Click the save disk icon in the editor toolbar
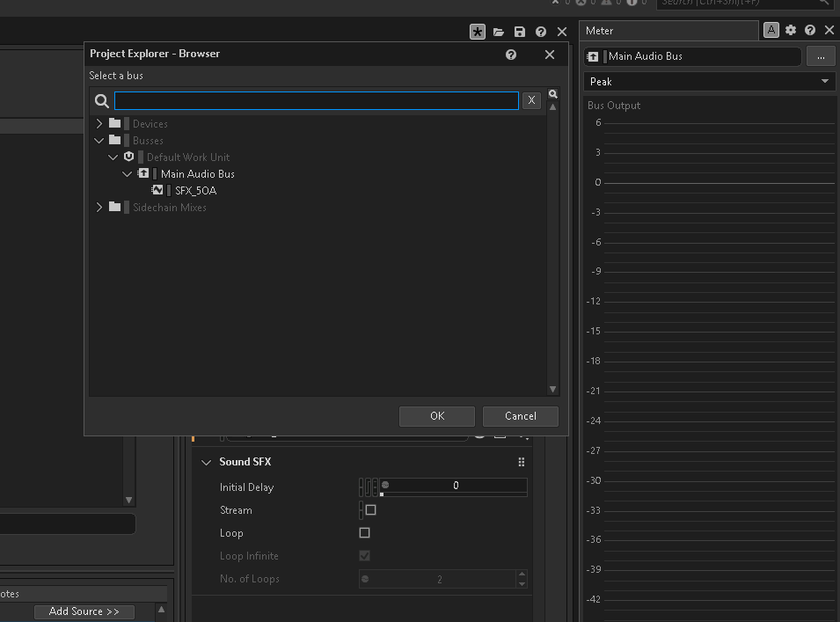Viewport: 840px width, 622px height. pos(520,33)
